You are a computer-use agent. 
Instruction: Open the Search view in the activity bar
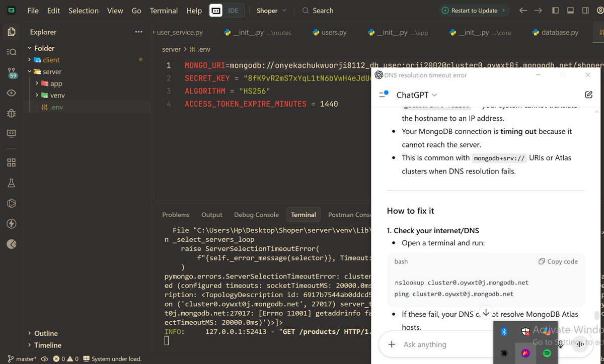(x=11, y=52)
